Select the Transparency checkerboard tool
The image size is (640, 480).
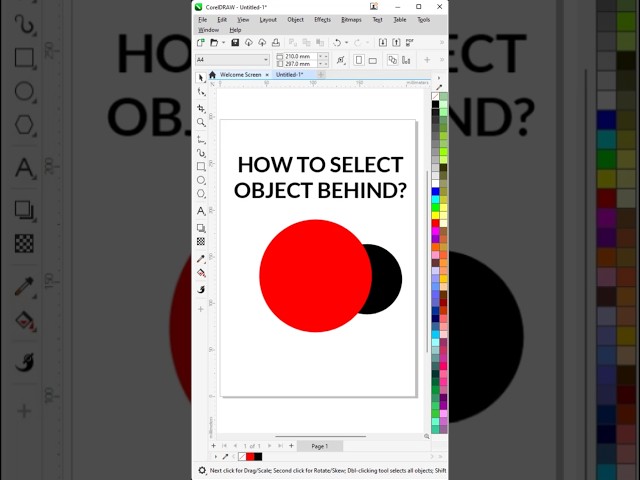click(x=201, y=242)
